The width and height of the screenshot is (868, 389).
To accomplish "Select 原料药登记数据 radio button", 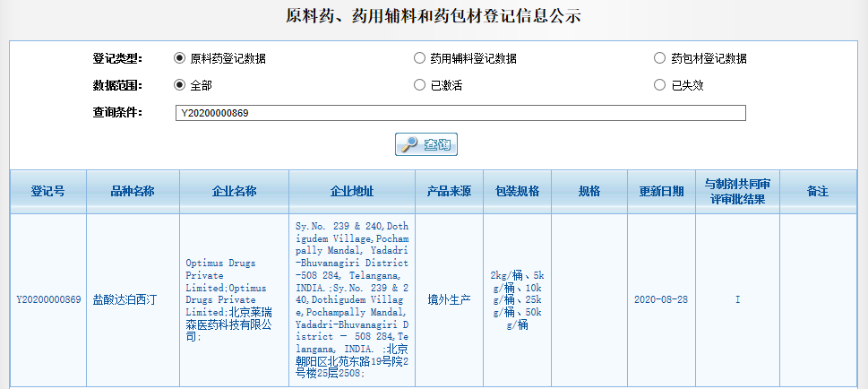I will (x=179, y=58).
